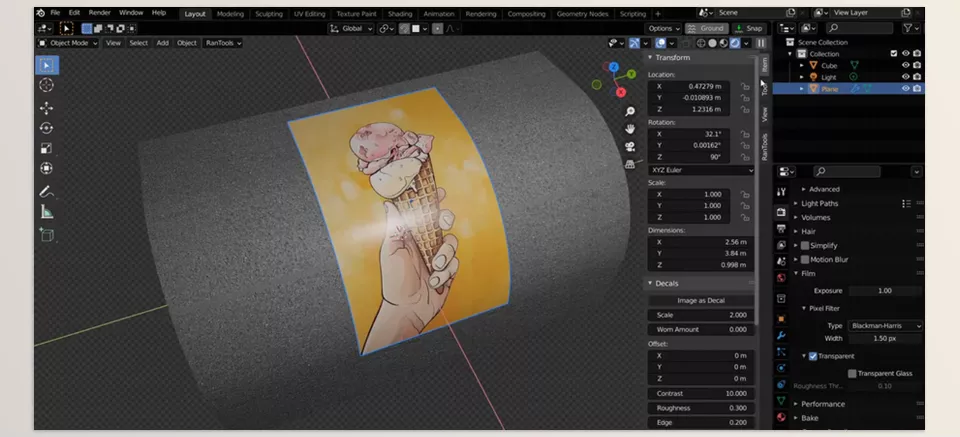Toggle the Snap button
The image size is (960, 437).
click(749, 28)
